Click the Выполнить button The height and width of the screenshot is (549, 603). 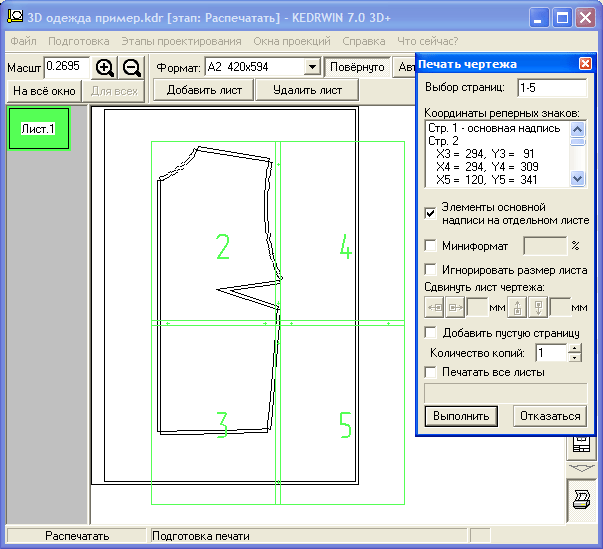pyautogui.click(x=461, y=416)
